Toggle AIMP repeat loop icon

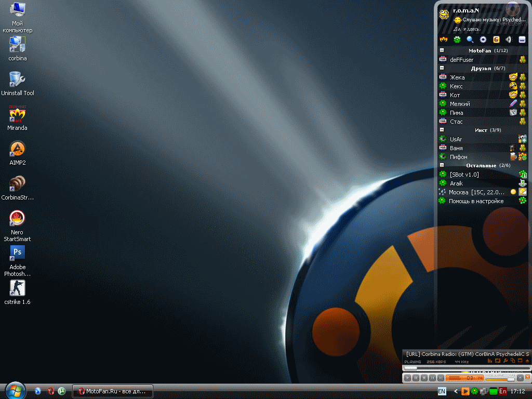click(498, 361)
